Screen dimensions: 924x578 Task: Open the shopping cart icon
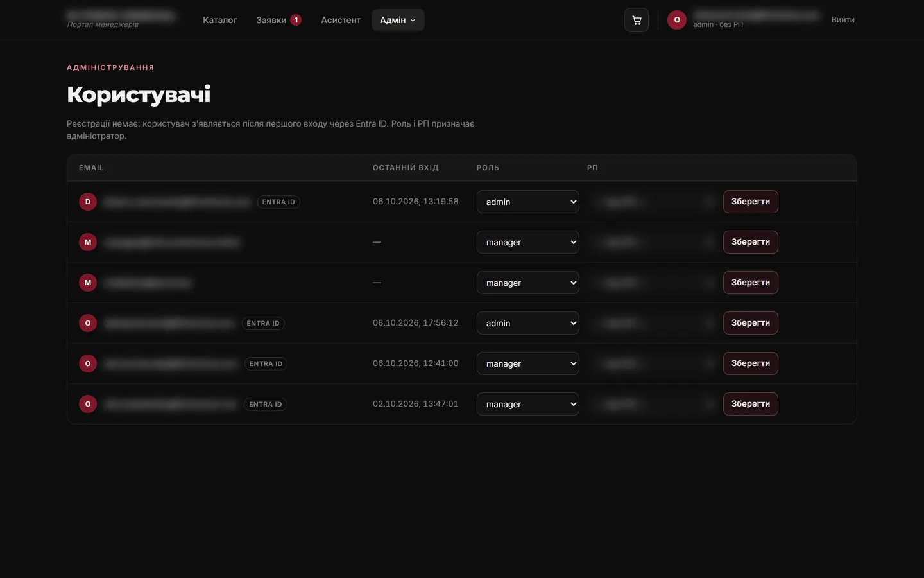[x=637, y=20]
